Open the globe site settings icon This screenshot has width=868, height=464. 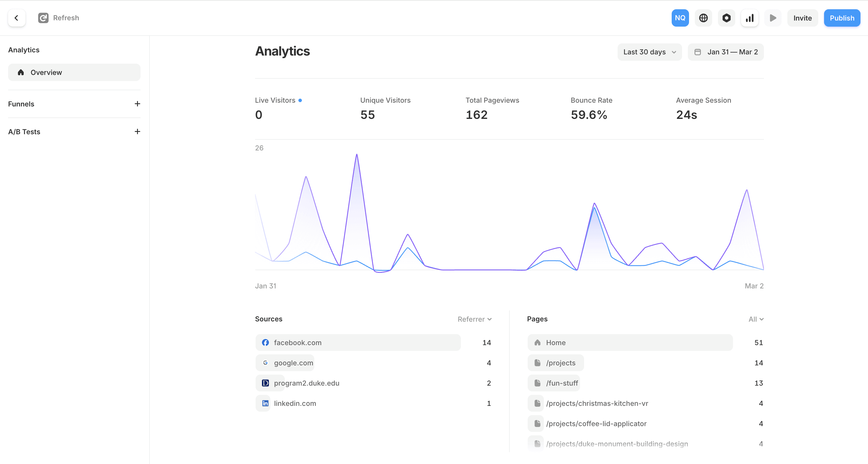coord(703,18)
